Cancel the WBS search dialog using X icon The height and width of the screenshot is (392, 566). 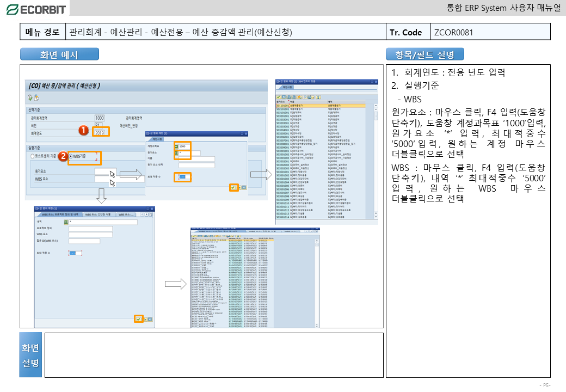tap(150, 319)
